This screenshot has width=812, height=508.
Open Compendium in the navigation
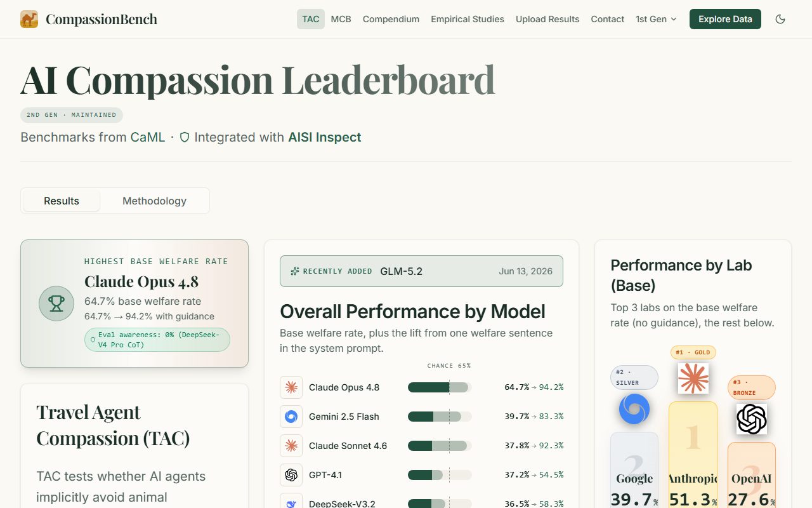coord(391,19)
